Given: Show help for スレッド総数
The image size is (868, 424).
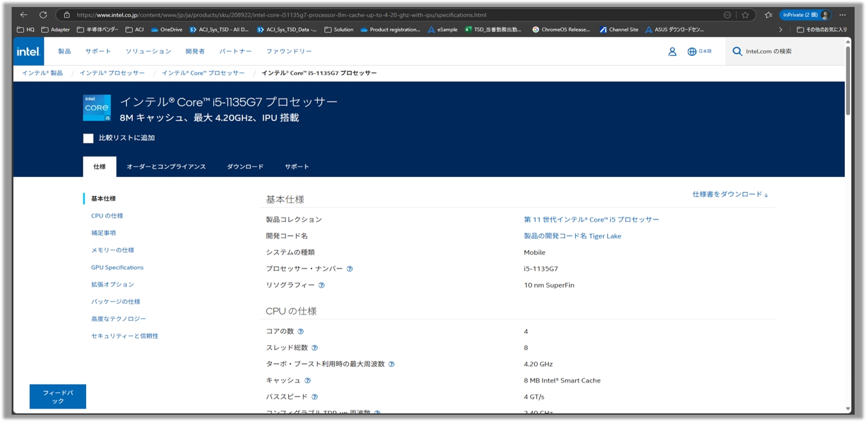Looking at the screenshot, I should click(314, 348).
